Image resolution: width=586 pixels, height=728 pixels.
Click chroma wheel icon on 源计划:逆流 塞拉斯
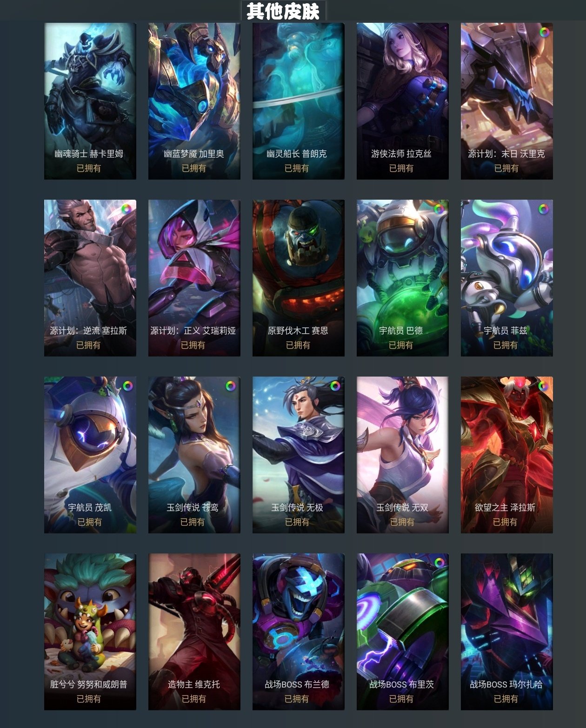(127, 209)
